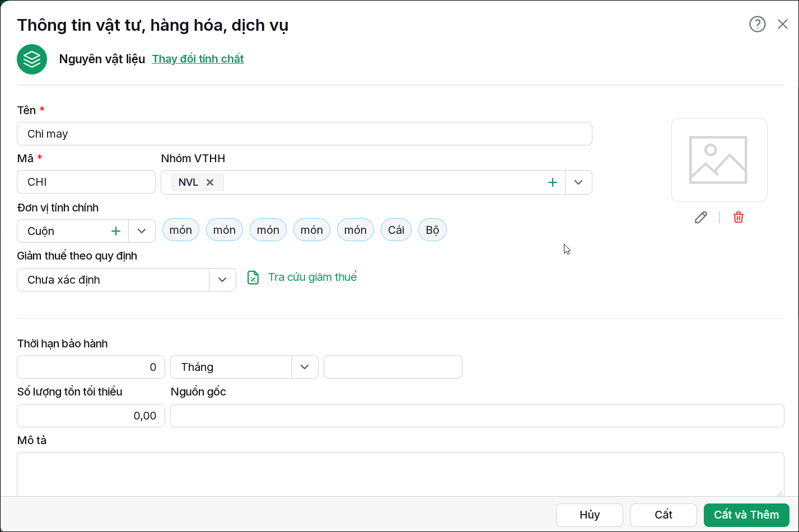Expand the Tháng warranty unit dropdown
Screen dimensions: 799x532
coord(305,367)
